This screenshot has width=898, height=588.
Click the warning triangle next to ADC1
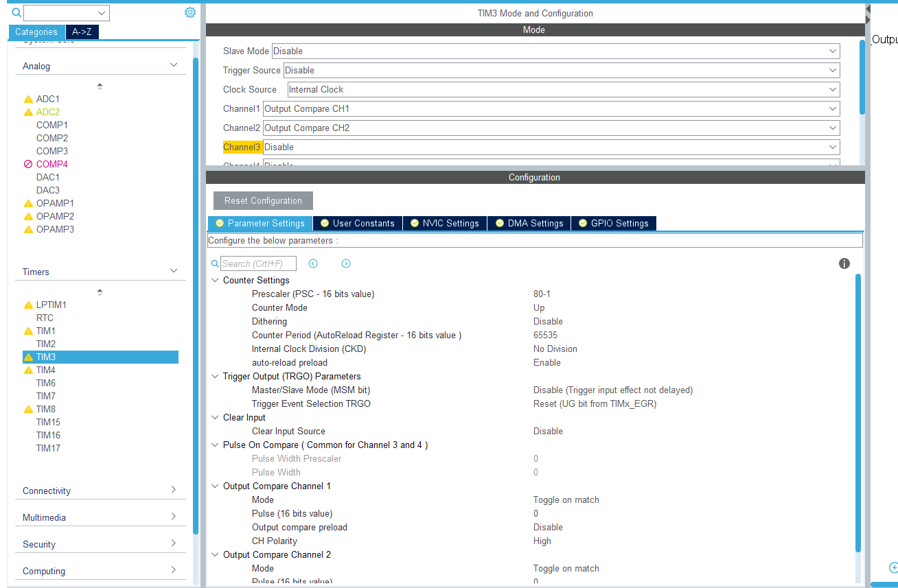tap(28, 98)
